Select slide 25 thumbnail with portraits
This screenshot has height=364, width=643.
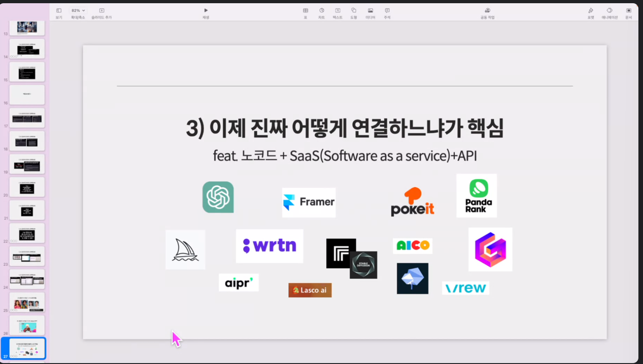[27, 302]
